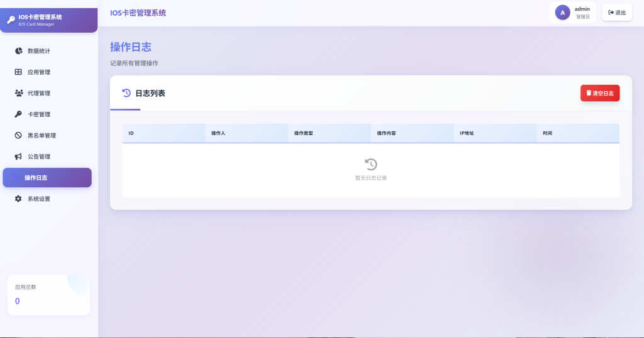Screen dimensions: 644x338
Task: Click the ID column header
Action: coord(131,133)
